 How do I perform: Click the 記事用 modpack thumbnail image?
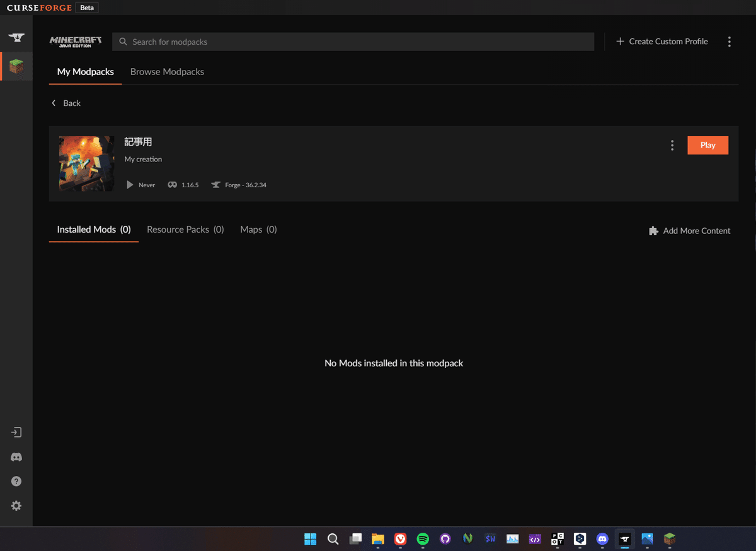click(x=86, y=164)
